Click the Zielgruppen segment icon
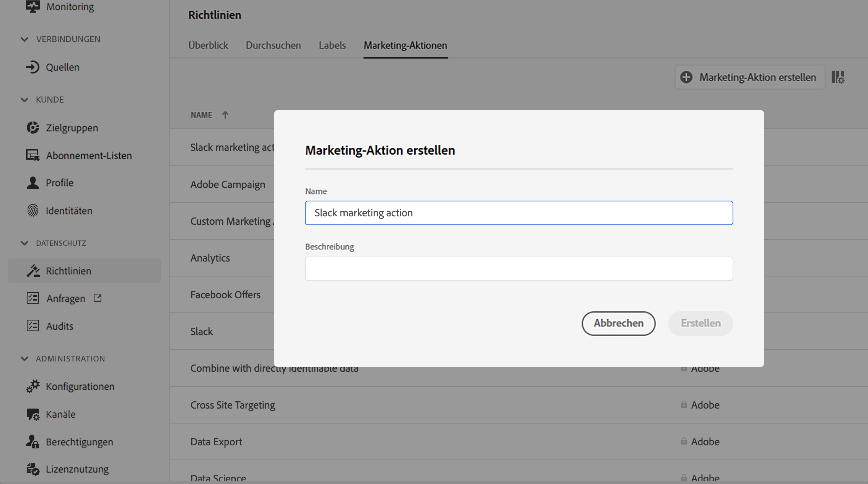Viewport: 868px width, 484px height. pyautogui.click(x=33, y=128)
